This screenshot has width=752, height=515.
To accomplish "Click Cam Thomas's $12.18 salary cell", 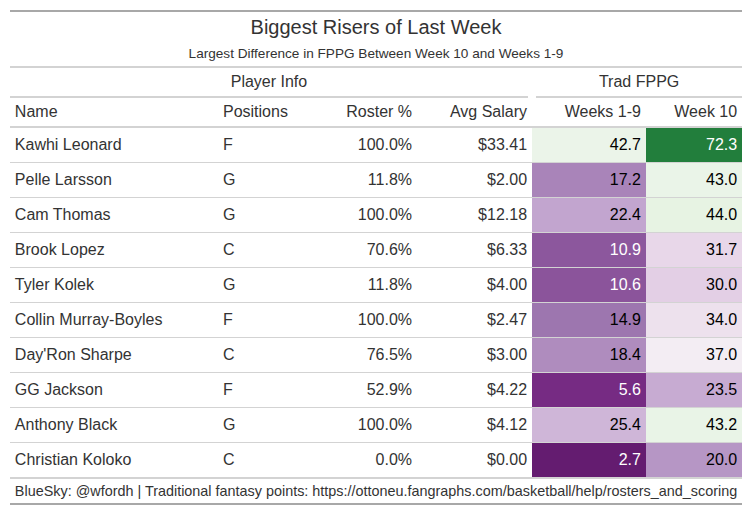I will (501, 214).
